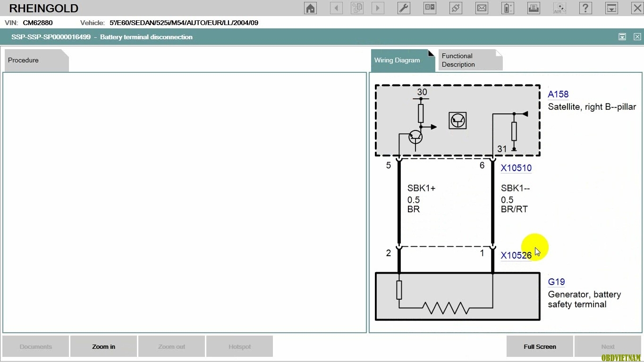Open the Functional Description tab
This screenshot has height=363, width=644.
(x=470, y=60)
